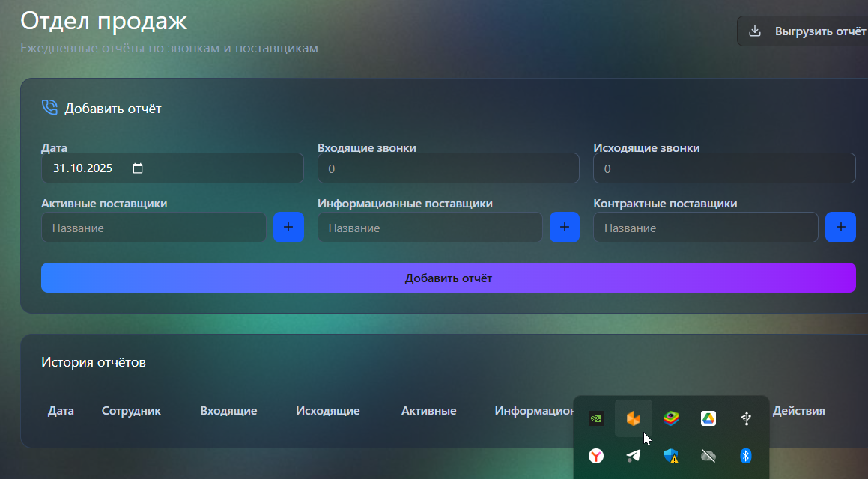Screen dimensions: 868x479
Task: Click the download icon in Выгрузить отчёт
Action: 754,31
